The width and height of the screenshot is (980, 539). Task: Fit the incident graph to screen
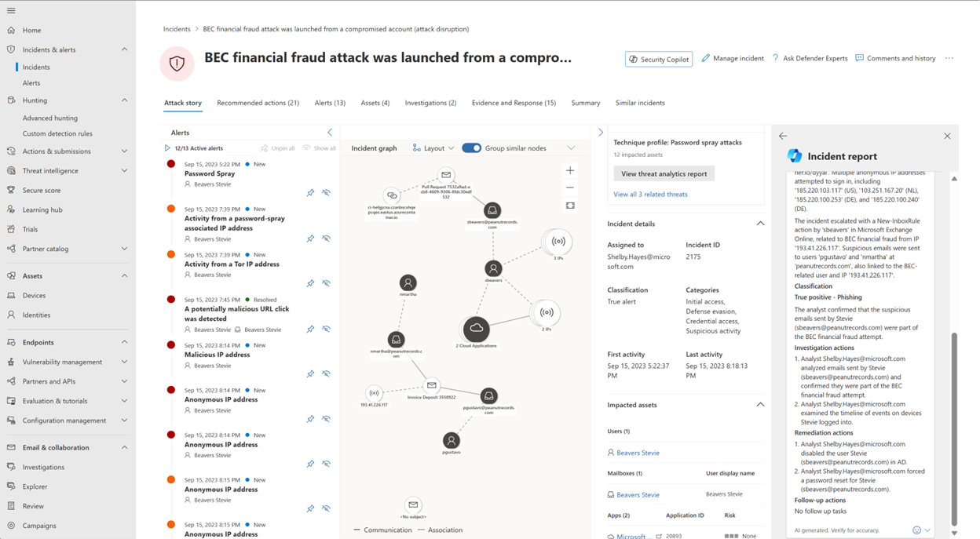(570, 206)
